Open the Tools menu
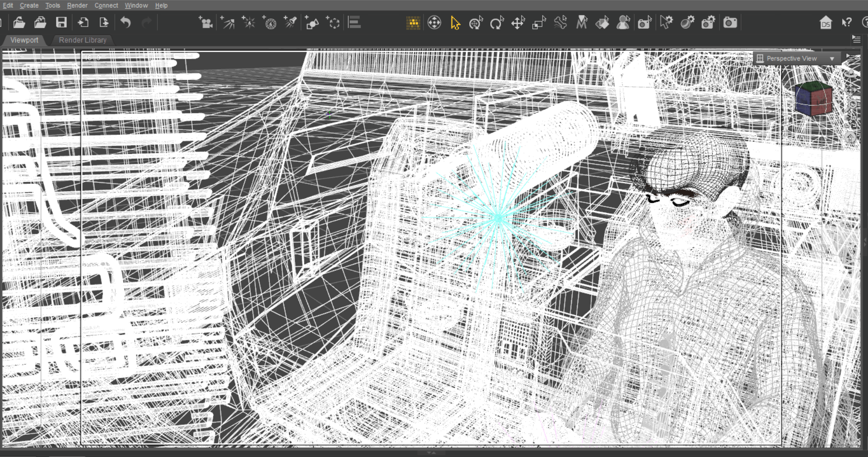 (52, 5)
